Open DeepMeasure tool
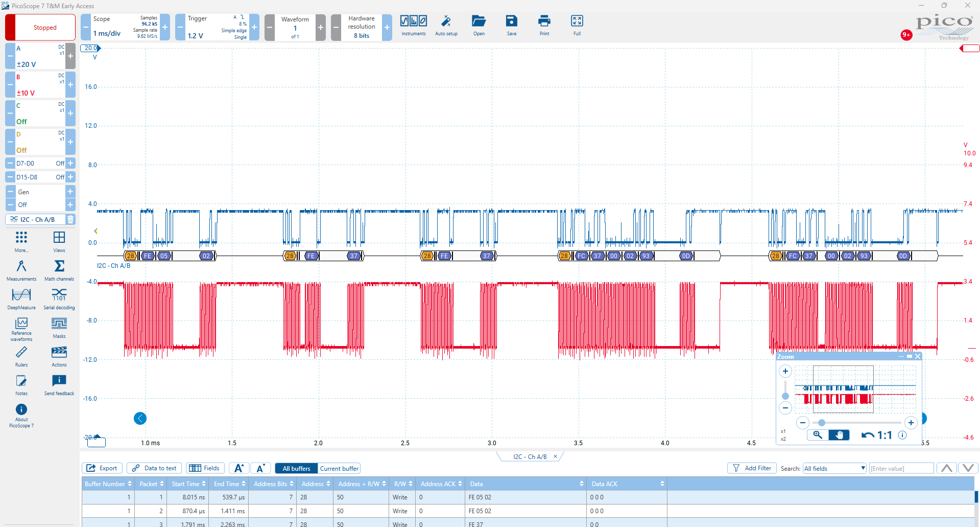 21,299
